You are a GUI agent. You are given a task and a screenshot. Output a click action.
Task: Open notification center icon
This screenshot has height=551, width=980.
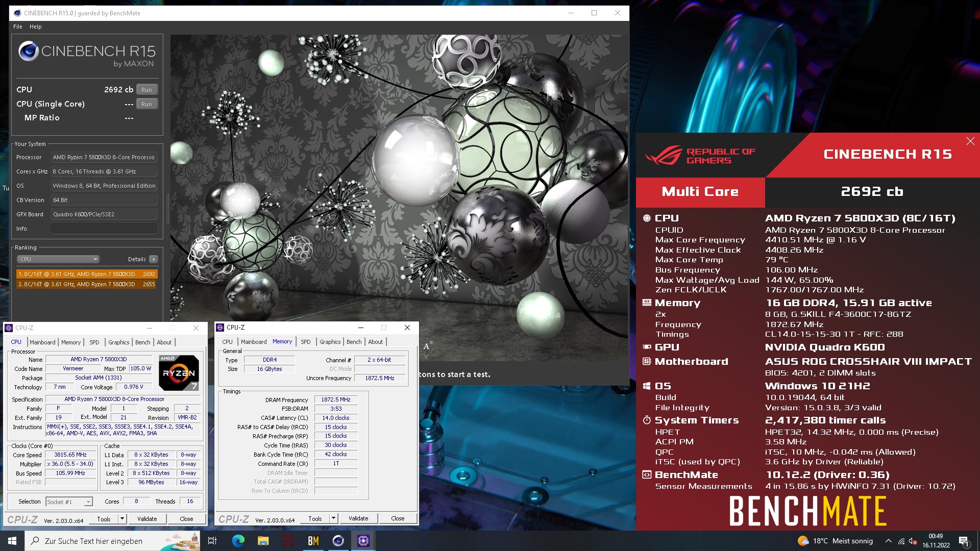[x=964, y=541]
